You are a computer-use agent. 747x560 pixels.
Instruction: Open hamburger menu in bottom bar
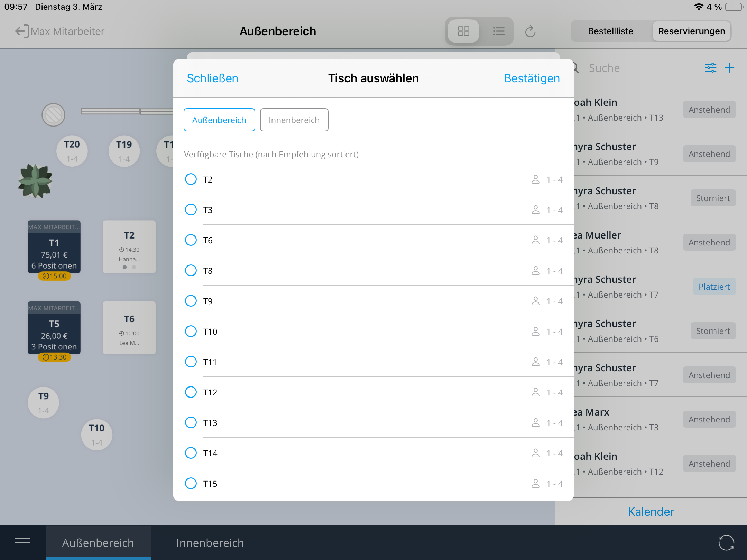coord(23,543)
